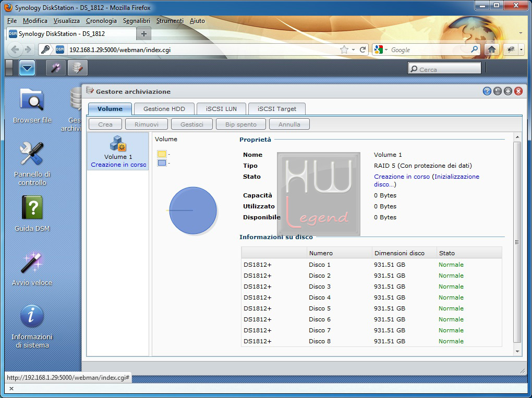Click the Gestisci button
Viewport: 532px width, 398px height.
192,124
